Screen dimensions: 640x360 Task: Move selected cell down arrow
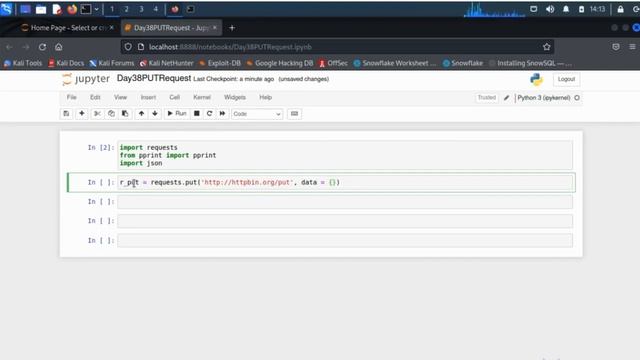click(155, 113)
